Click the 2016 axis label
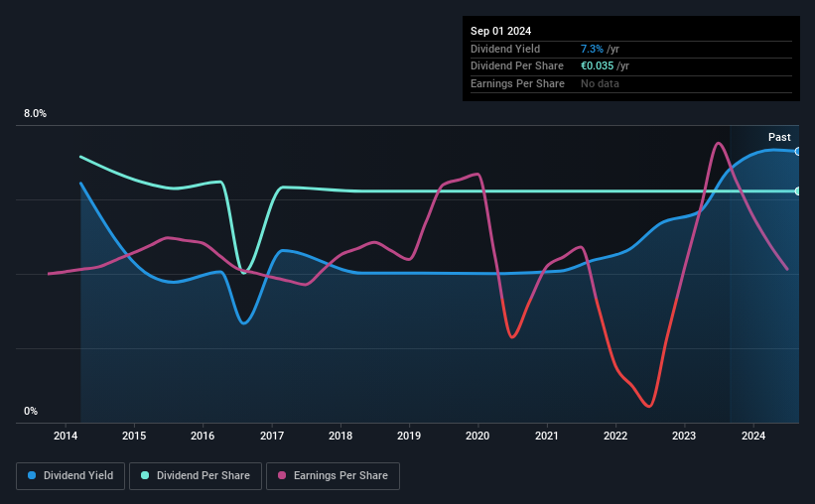Viewport: 815px width, 504px height. (203, 436)
